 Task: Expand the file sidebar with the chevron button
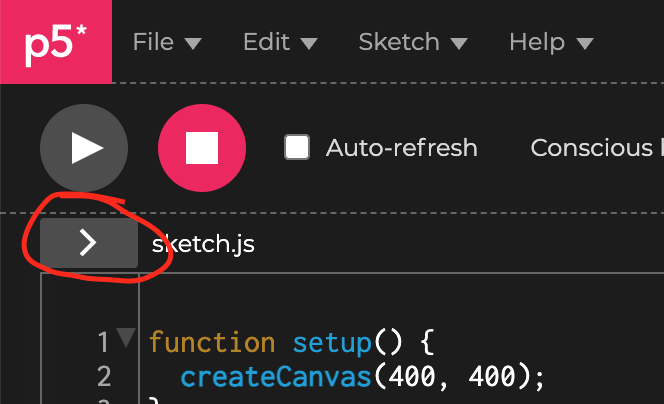pos(89,243)
